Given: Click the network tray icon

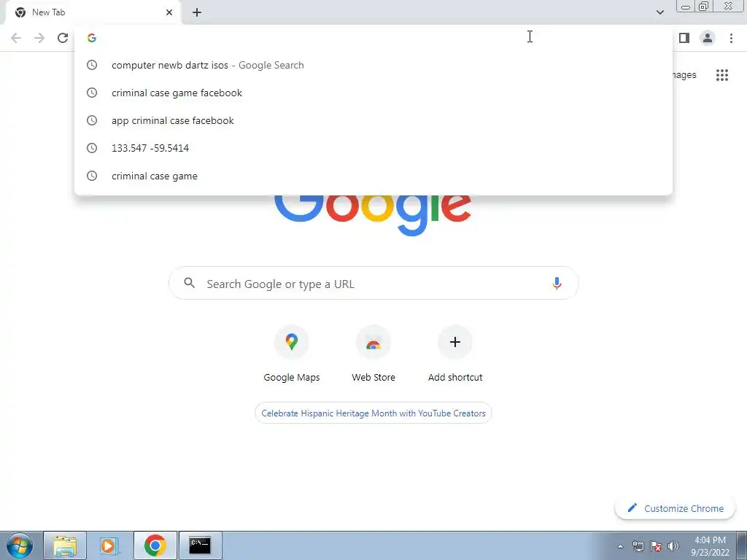Looking at the screenshot, I should coord(638,546).
